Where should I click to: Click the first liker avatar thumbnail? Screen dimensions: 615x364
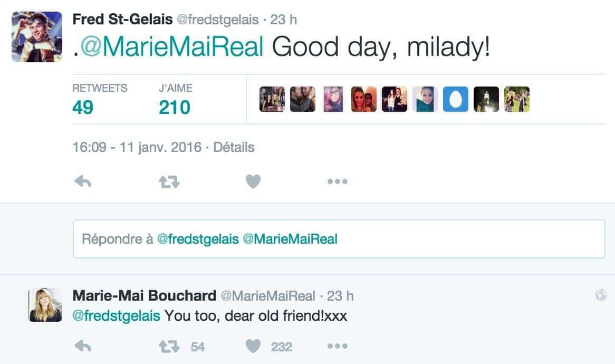[272, 99]
